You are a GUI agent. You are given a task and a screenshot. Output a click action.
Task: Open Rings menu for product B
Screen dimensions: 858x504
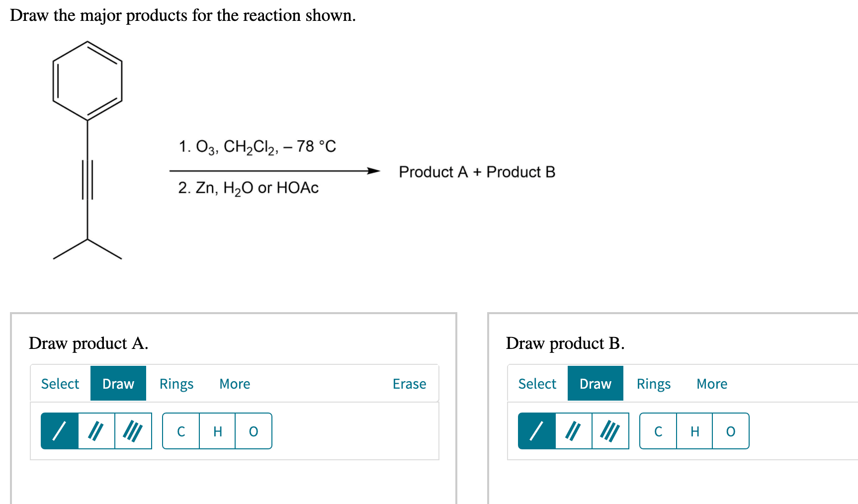pos(654,384)
